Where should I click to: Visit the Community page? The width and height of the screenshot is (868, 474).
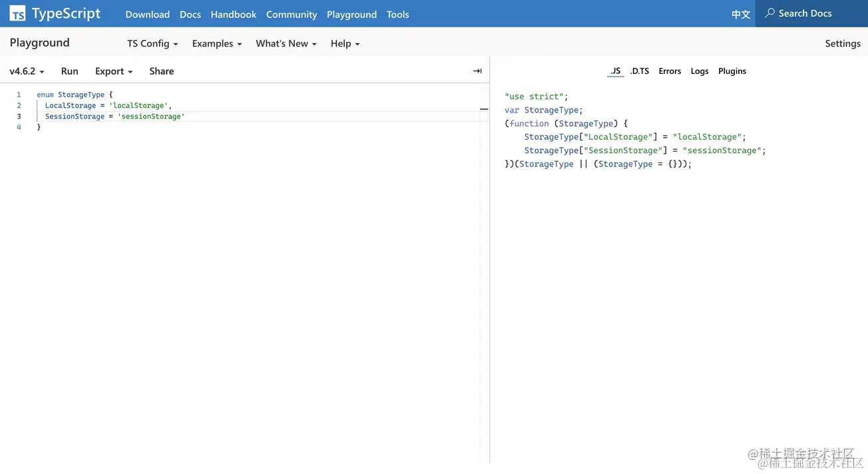(x=292, y=14)
